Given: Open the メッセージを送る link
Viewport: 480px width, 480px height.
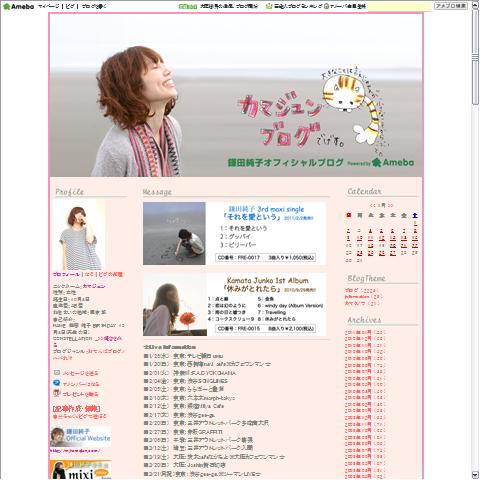Looking at the screenshot, I should pos(81,373).
